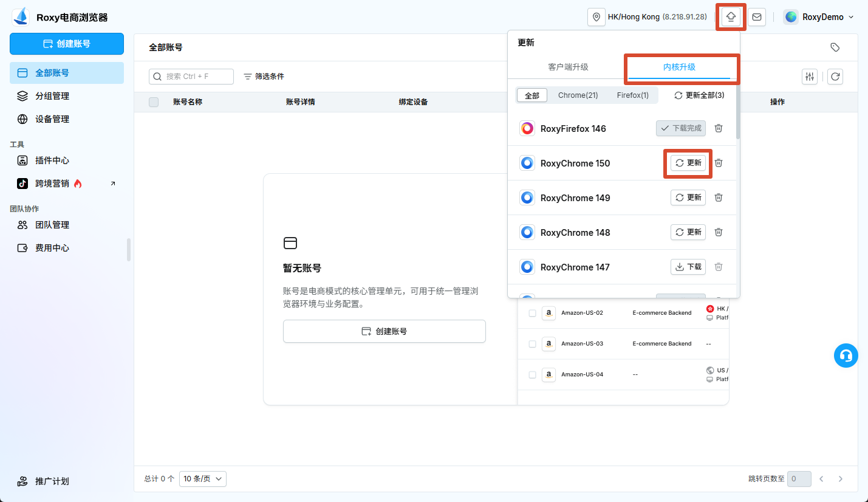Image resolution: width=868 pixels, height=502 pixels.
Task: Open 筛选条件 filter options
Action: tap(264, 77)
